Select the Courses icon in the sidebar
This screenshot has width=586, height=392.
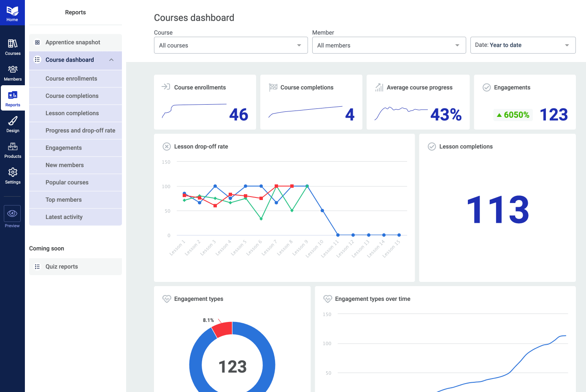click(12, 46)
